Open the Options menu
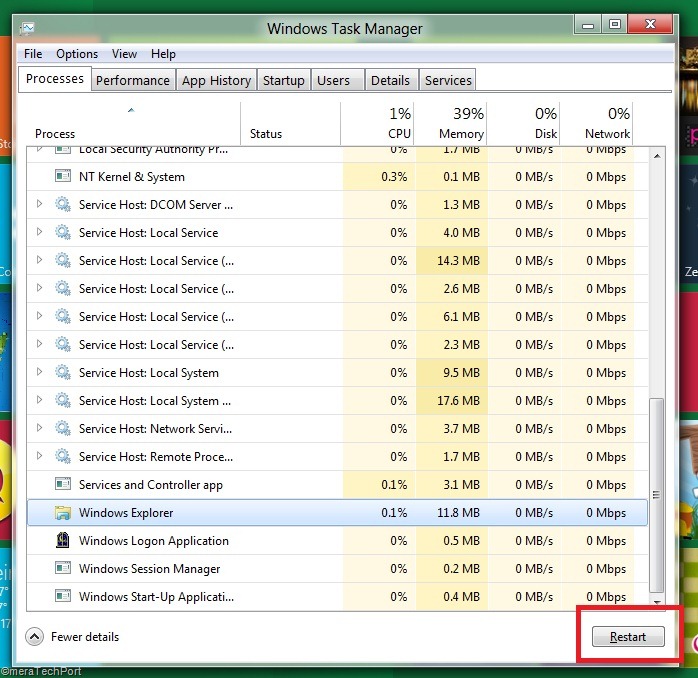This screenshot has width=698, height=678. tap(77, 54)
